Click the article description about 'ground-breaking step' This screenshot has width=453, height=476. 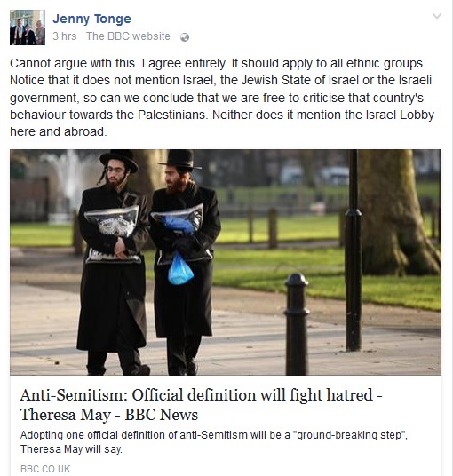214,441
